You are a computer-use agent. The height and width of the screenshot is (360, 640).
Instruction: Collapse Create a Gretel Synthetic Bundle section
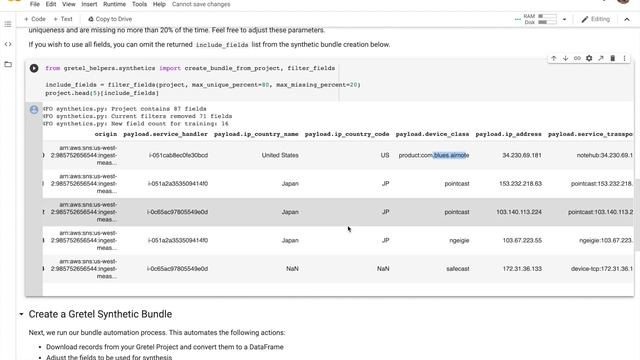[x=21, y=314]
